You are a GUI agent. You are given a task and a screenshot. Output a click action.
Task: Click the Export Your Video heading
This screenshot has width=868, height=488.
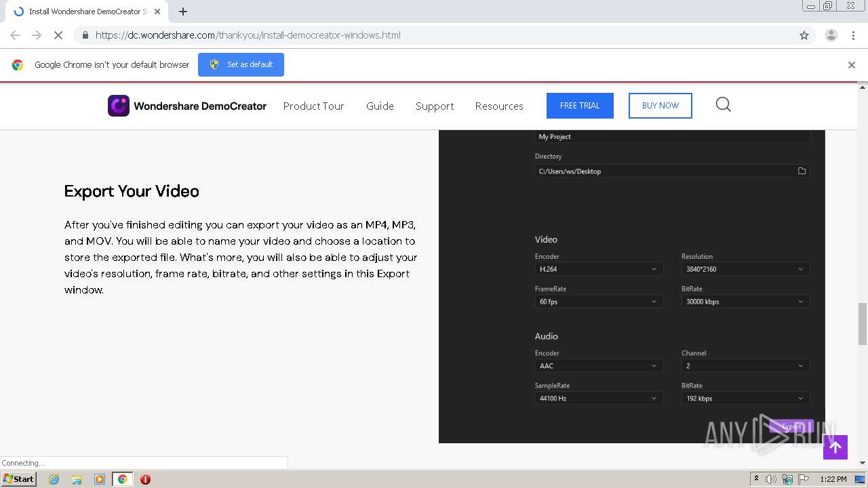click(x=132, y=191)
